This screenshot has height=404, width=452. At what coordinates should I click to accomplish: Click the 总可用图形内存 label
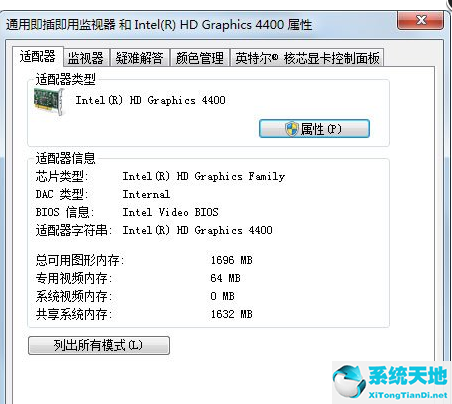(80, 260)
